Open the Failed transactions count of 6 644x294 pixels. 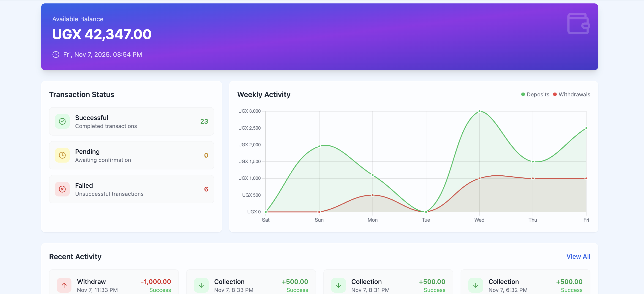click(206, 189)
